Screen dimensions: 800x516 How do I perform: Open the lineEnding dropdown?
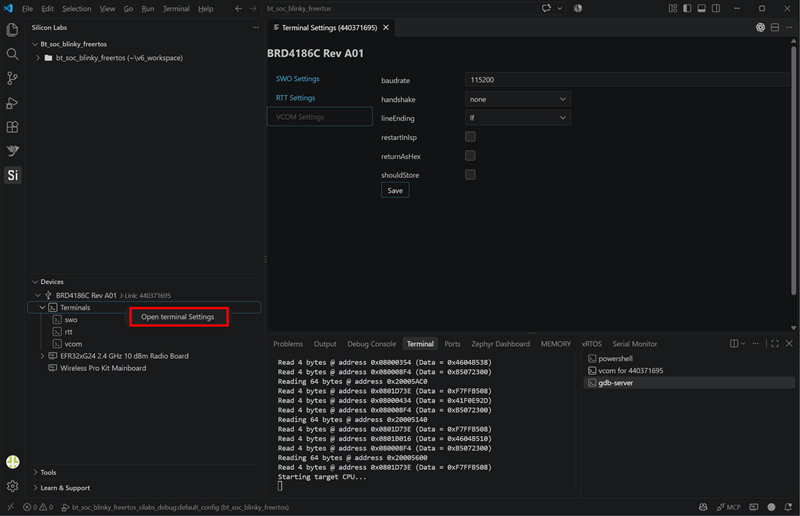tap(517, 118)
